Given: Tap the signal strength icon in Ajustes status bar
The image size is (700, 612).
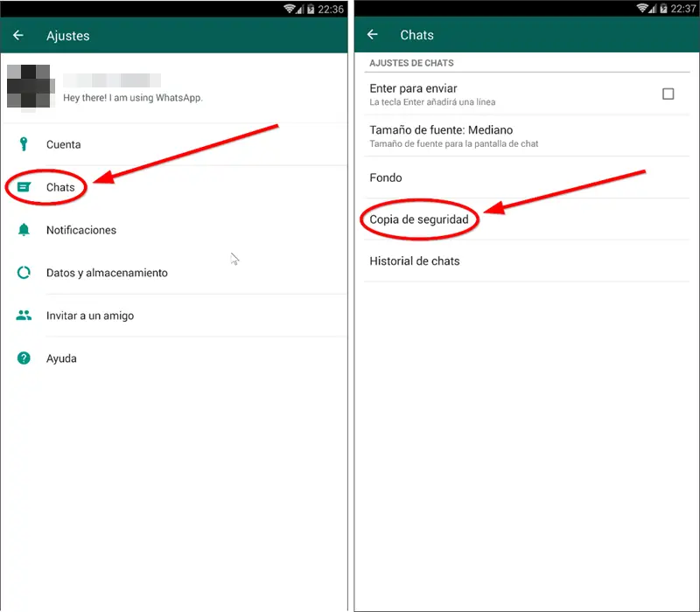Looking at the screenshot, I should click(x=300, y=9).
